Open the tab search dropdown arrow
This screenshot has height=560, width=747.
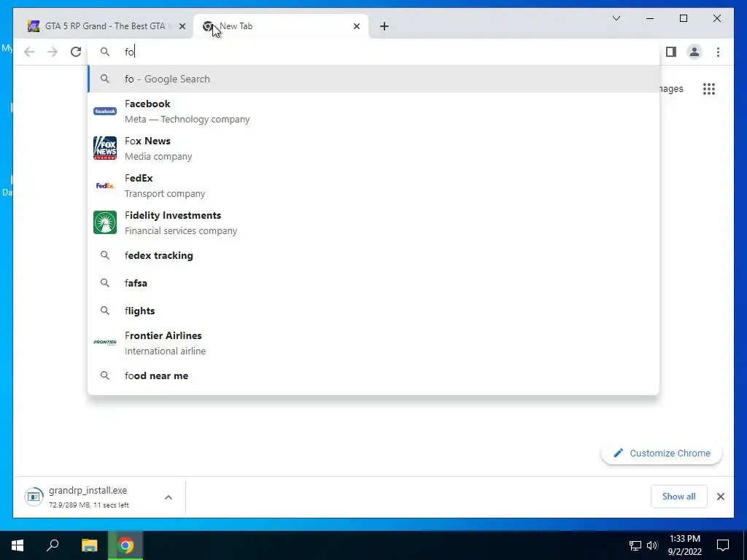tap(616, 18)
